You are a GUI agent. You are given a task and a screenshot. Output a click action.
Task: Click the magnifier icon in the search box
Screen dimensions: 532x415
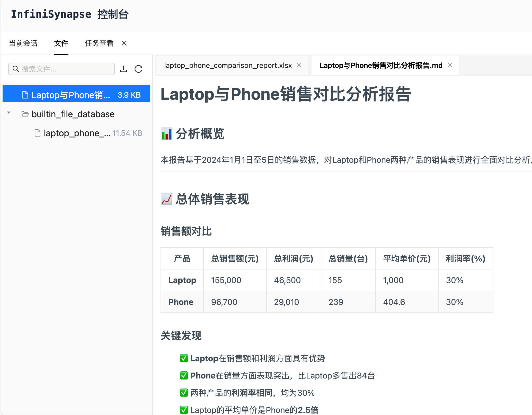coord(16,69)
